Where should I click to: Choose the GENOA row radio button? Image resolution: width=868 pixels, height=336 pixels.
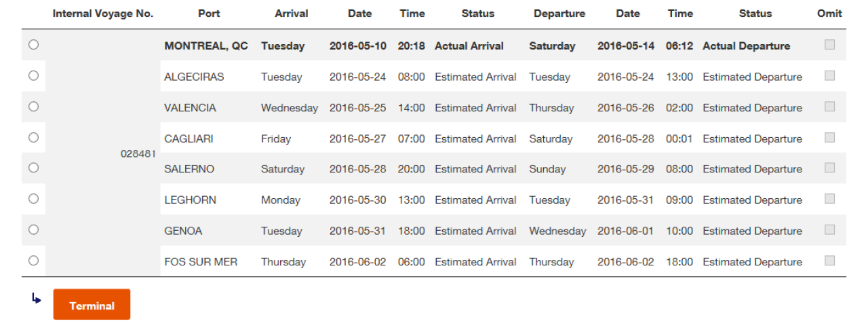pyautogui.click(x=33, y=229)
